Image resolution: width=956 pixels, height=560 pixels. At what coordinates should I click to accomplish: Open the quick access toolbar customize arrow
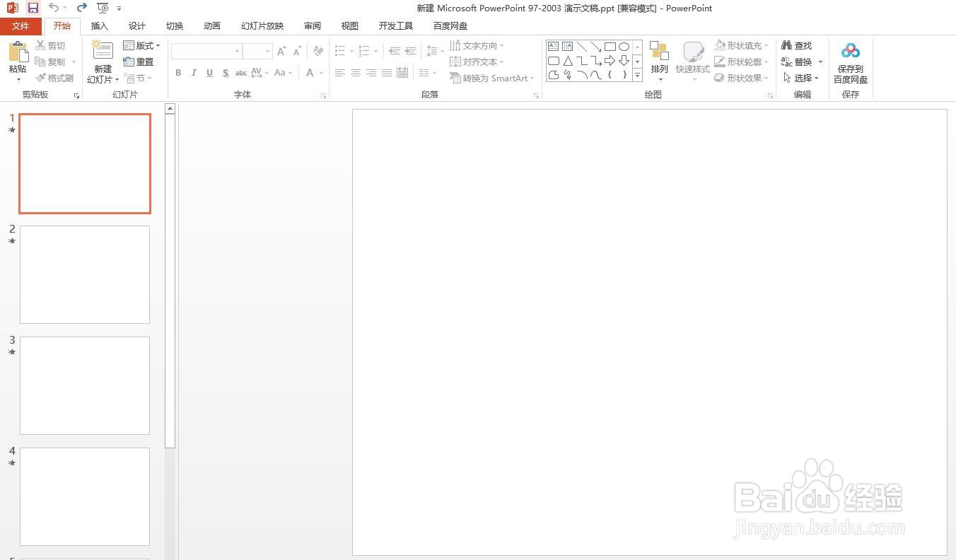pyautogui.click(x=119, y=8)
